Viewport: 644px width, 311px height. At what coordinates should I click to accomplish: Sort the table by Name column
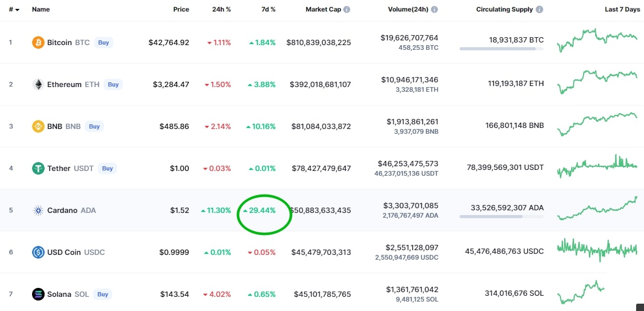pos(40,9)
